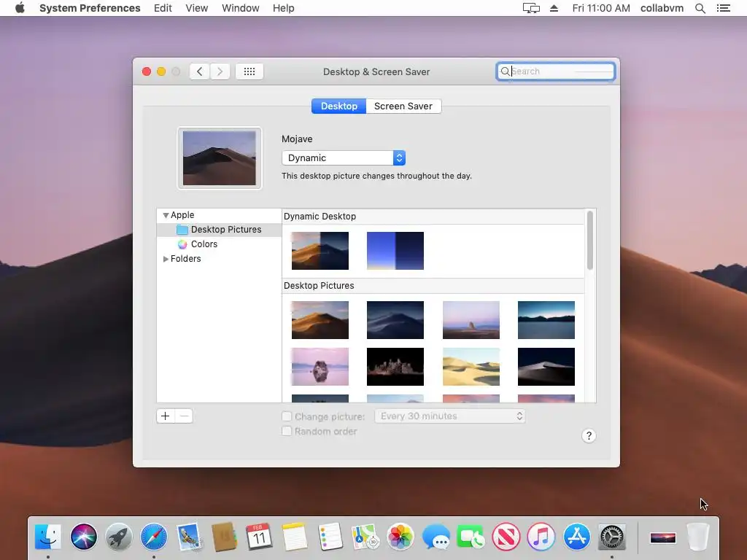This screenshot has width=747, height=560.
Task: Open the System Preferences menu
Action: coord(90,8)
